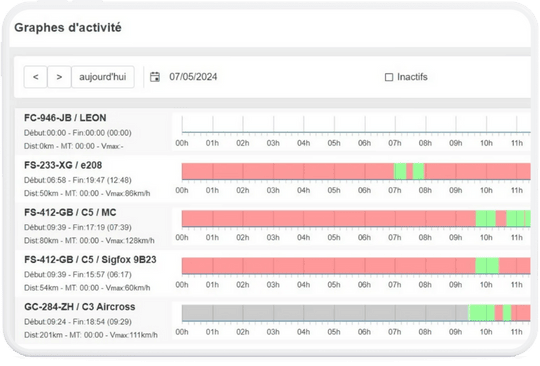Click red segment at 03h in e208 timeline
The image size is (540, 366).
click(289, 171)
